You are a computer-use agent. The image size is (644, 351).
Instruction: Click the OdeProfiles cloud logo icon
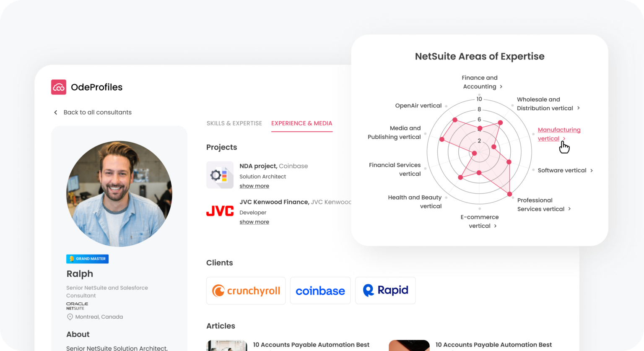(x=59, y=87)
